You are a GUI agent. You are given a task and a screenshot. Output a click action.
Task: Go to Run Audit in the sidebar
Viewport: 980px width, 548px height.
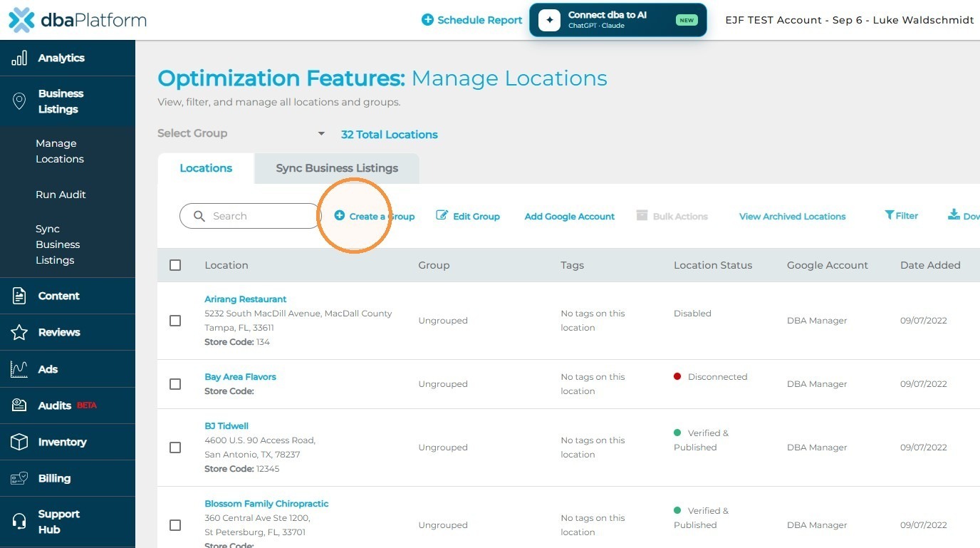(x=61, y=195)
